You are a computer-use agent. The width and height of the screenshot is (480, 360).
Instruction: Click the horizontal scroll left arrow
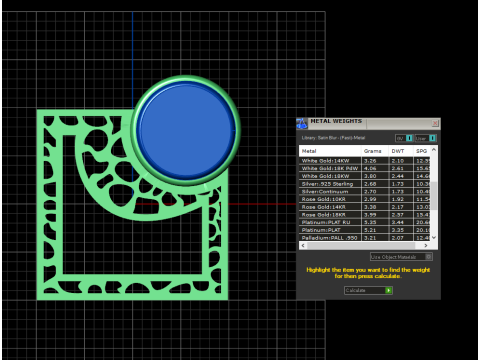(x=303, y=245)
